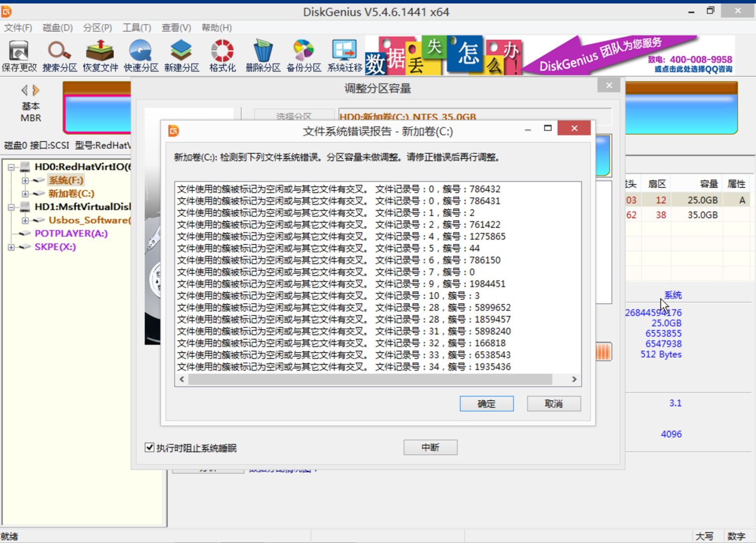Start Quick Partition (快速分区) tool

141,55
